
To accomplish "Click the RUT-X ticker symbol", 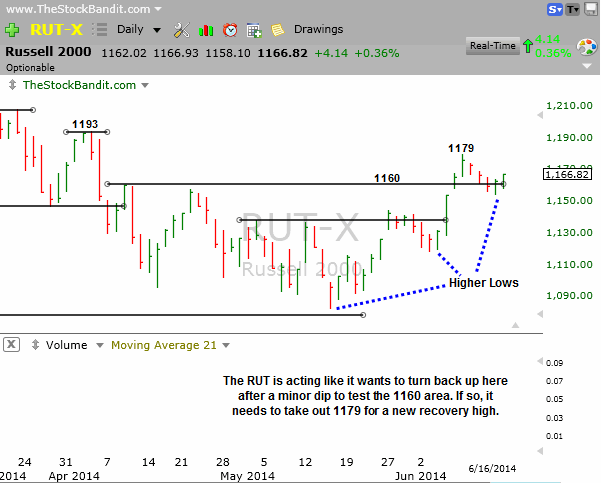I will point(56,30).
